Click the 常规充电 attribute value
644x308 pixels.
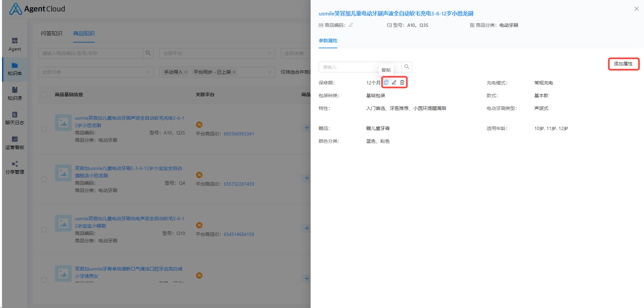pos(544,83)
